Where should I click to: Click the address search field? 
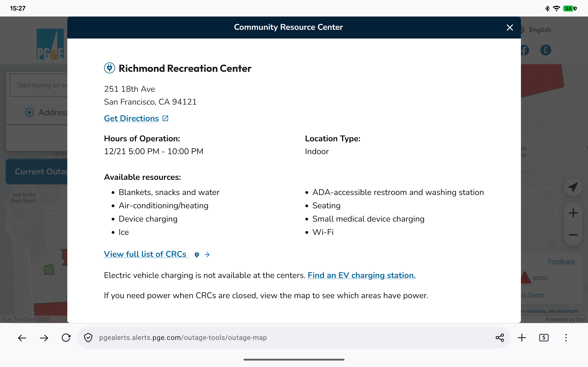(x=39, y=85)
